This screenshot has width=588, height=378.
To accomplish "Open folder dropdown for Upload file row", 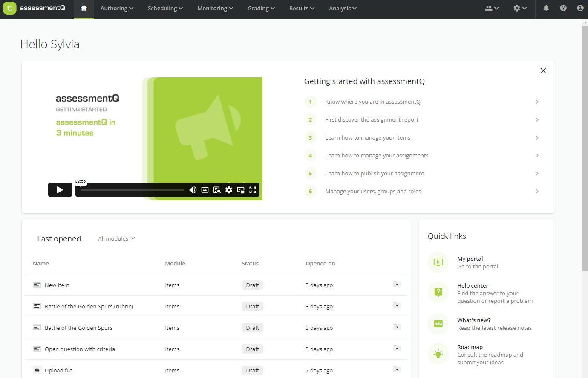I will [397, 370].
